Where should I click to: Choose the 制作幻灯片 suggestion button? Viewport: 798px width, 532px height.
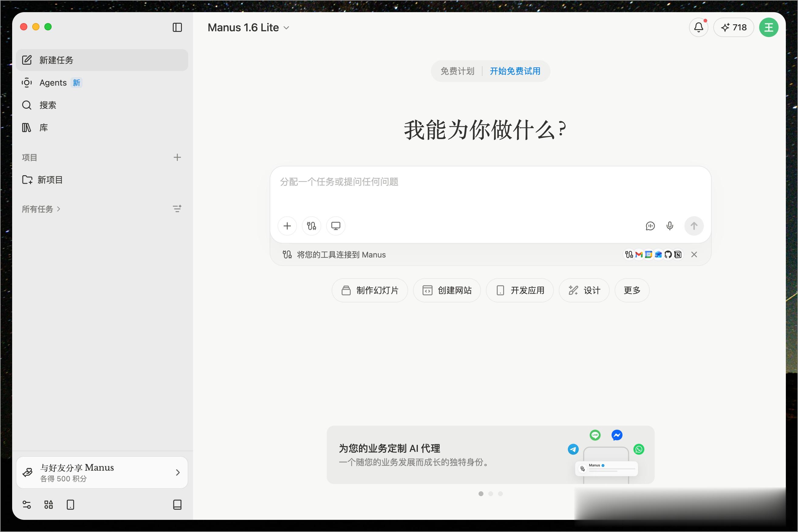click(x=370, y=290)
